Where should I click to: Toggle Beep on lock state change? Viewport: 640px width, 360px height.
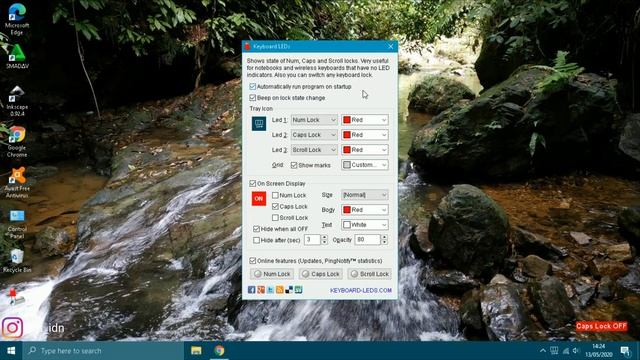click(252, 98)
